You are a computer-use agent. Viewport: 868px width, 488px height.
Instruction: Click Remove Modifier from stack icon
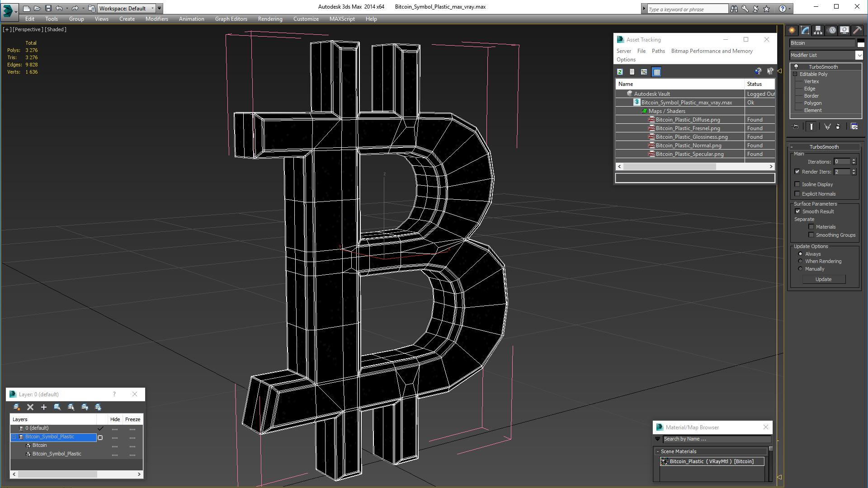838,127
